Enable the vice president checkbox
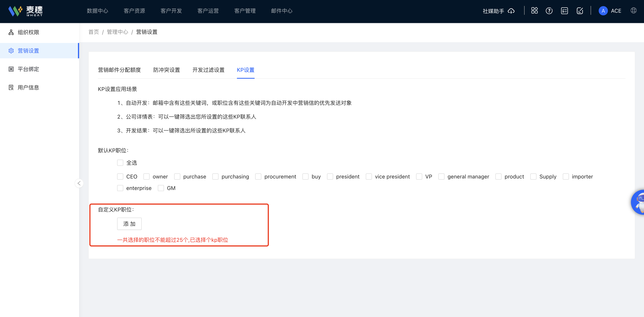644x317 pixels. click(x=369, y=177)
